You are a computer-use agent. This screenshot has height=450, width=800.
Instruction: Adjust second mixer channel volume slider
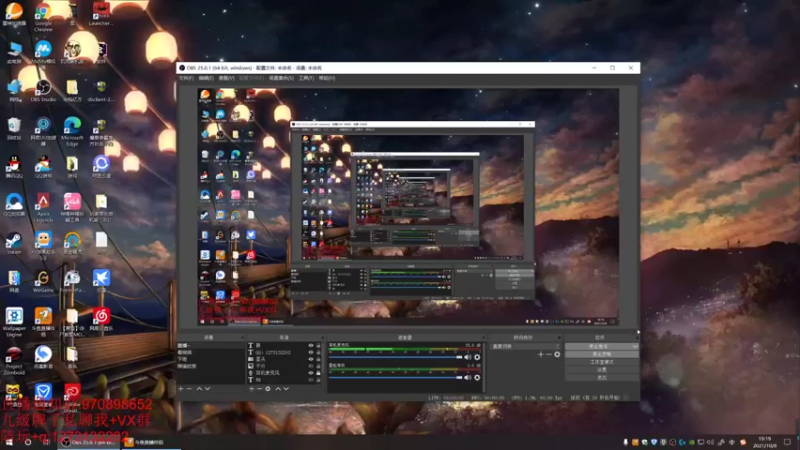pyautogui.click(x=395, y=378)
